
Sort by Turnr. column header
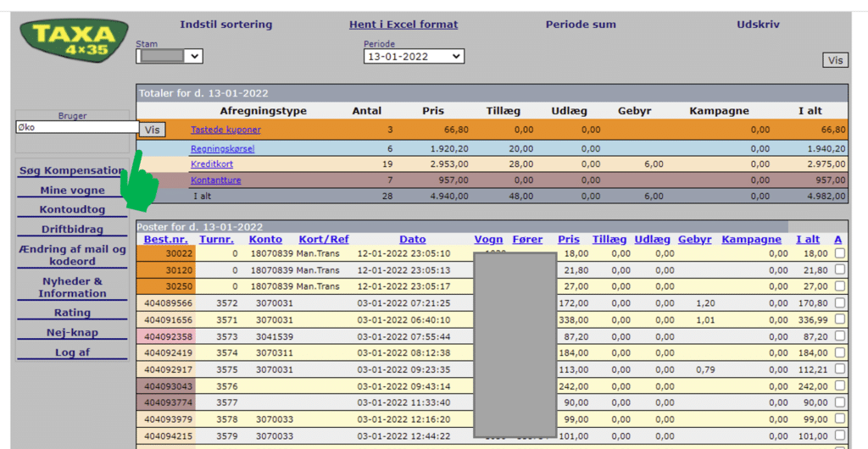click(216, 240)
